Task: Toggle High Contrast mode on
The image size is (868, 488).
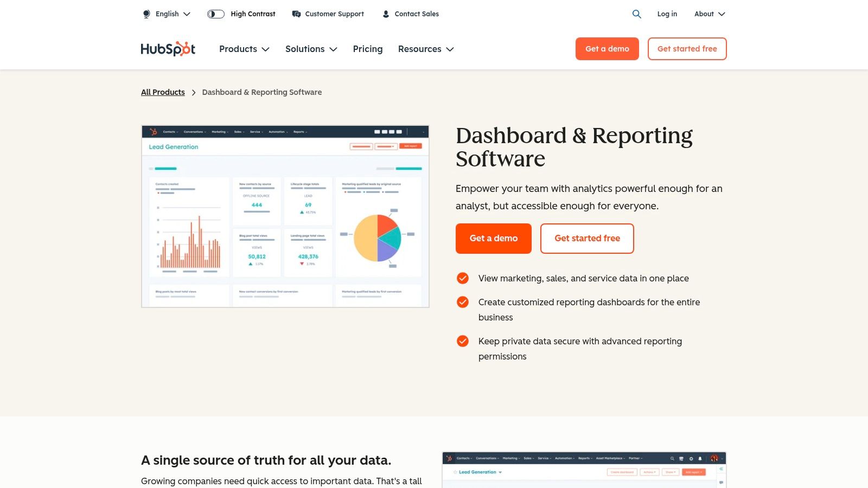Action: [215, 14]
